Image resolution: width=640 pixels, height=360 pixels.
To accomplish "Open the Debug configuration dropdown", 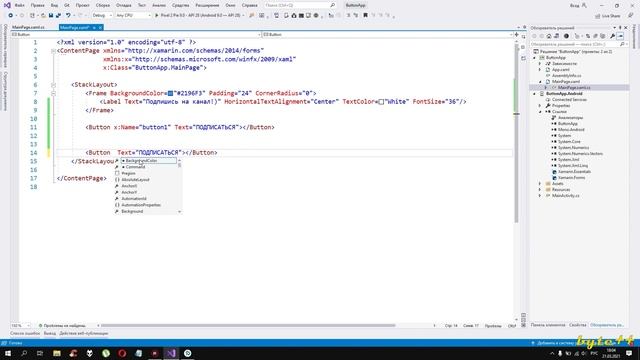I will point(102,16).
